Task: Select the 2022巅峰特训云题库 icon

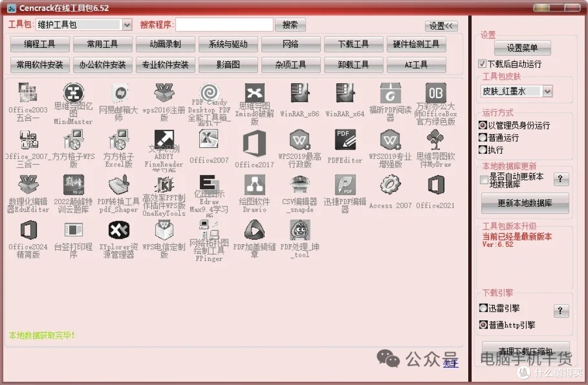Action: (73, 185)
